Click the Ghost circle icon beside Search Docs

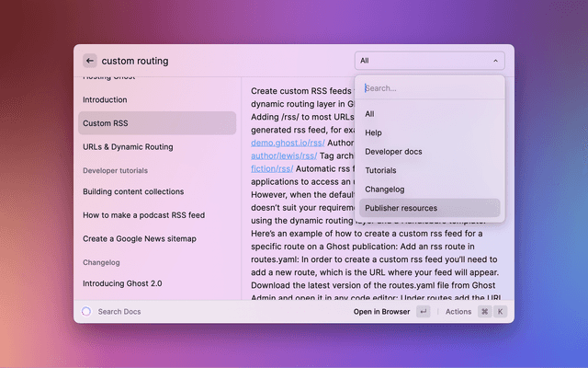pyautogui.click(x=86, y=312)
